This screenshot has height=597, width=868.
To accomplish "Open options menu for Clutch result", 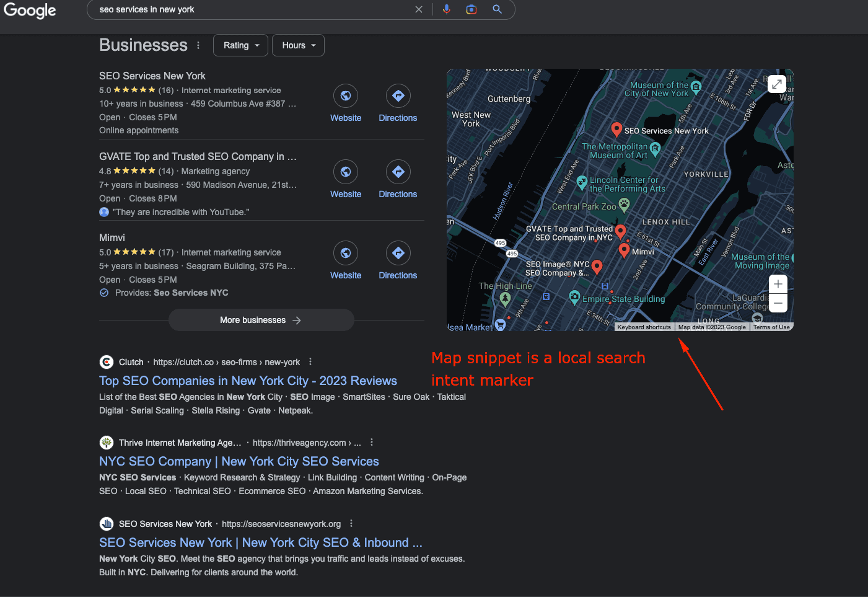I will coord(310,362).
